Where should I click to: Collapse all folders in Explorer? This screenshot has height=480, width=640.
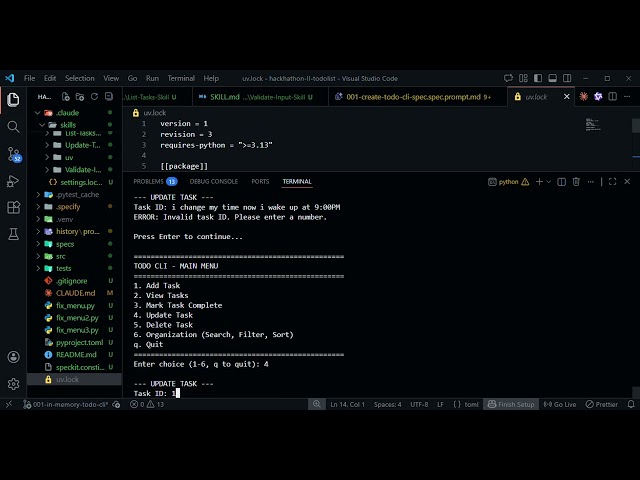click(x=109, y=97)
